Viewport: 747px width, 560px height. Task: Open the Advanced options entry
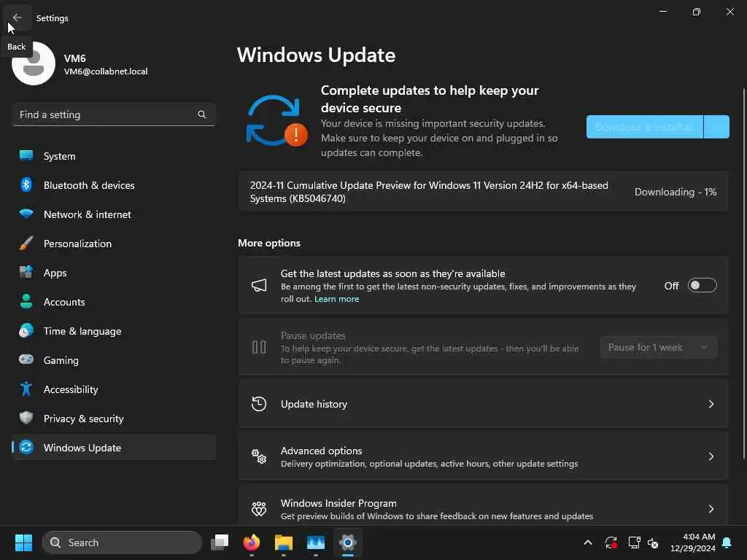[483, 456]
